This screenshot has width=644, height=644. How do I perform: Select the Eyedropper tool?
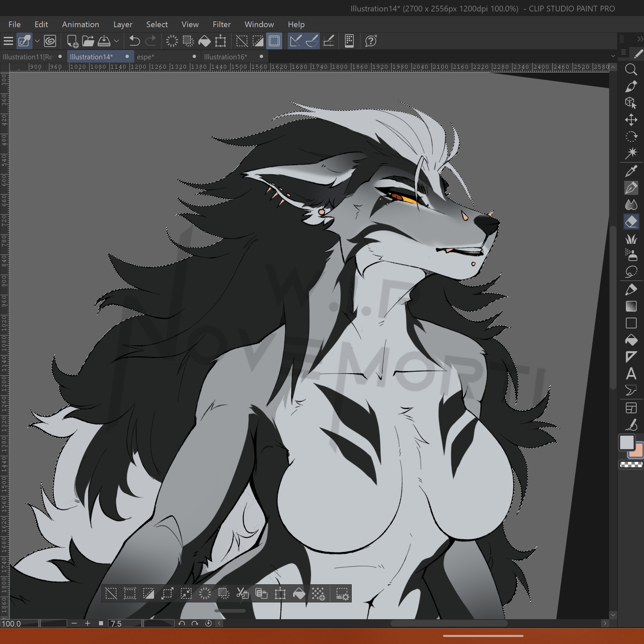pos(631,171)
